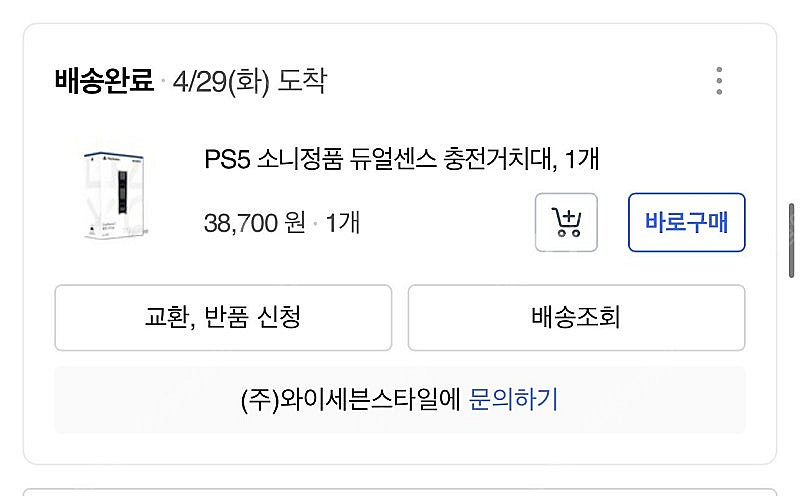Click the 4/29(화) 도착 arrival date
This screenshot has height=496, width=800.
249,81
